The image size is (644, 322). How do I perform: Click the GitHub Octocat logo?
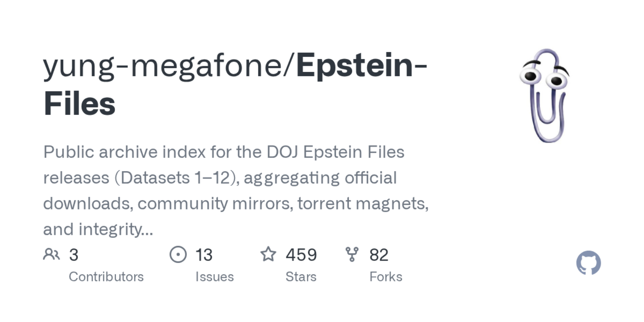pyautogui.click(x=588, y=263)
